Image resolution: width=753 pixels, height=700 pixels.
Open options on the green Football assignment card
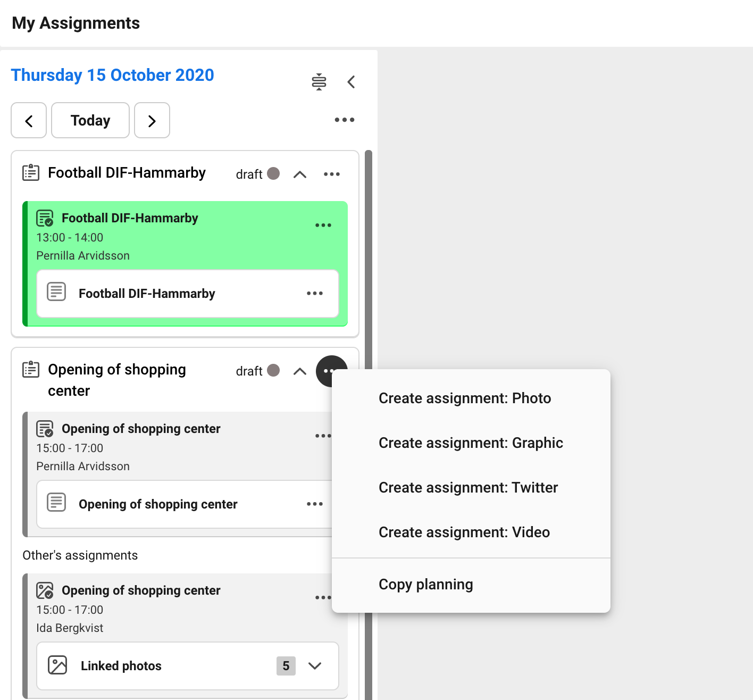(323, 226)
